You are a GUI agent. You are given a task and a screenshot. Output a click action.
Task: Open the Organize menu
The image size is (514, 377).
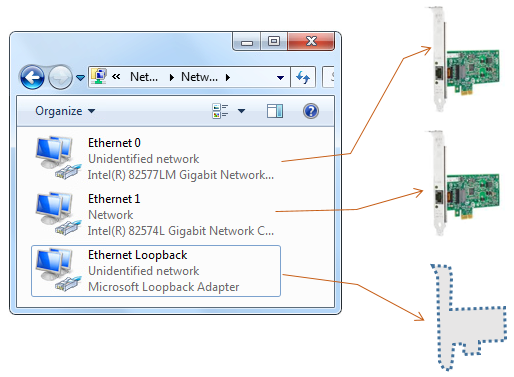65,111
